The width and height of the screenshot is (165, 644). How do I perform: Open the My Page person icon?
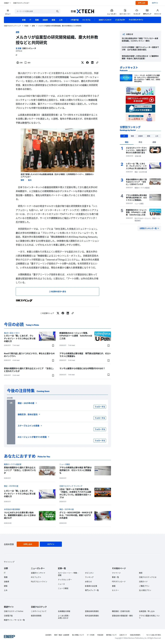coord(158,11)
